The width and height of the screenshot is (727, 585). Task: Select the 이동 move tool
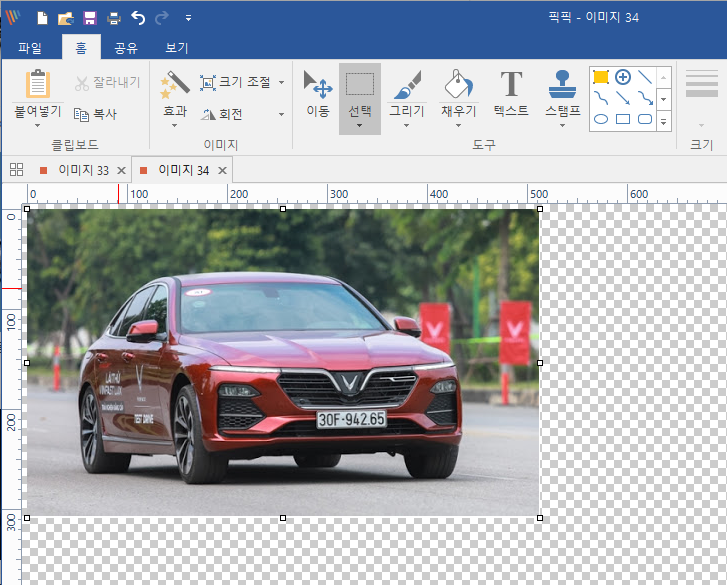tap(318, 94)
